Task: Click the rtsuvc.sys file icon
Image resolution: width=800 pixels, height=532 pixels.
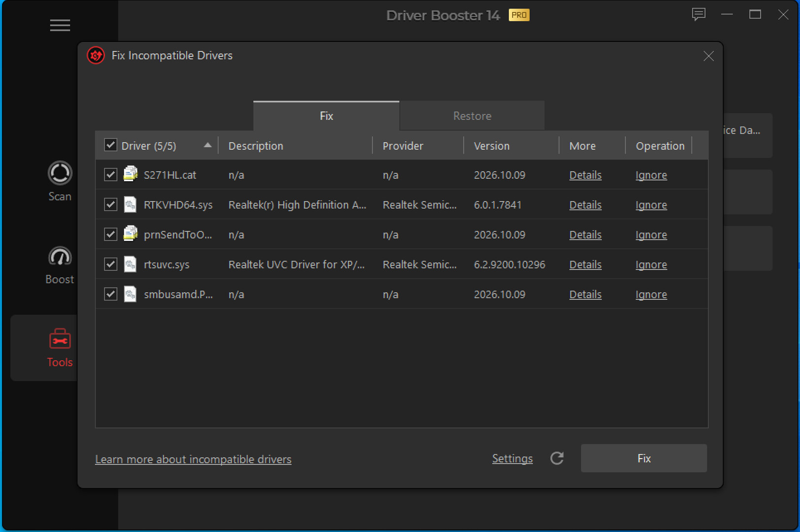Action: 130,264
